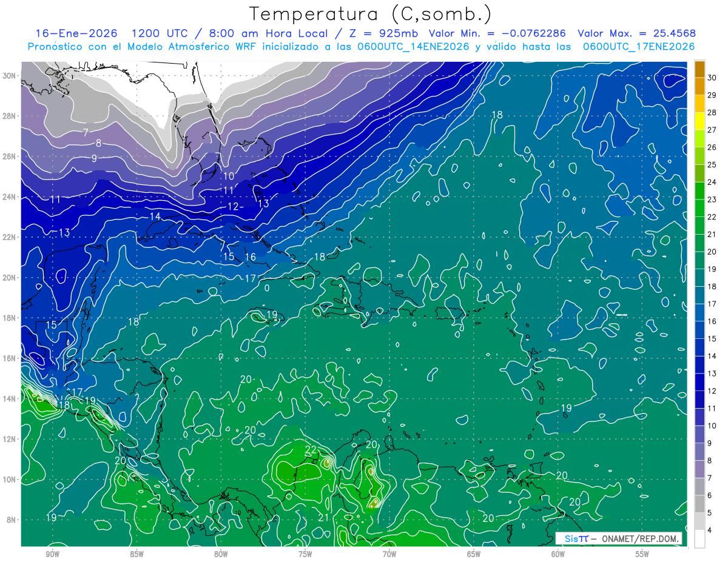This screenshot has width=728, height=562.
Task: Click the "12" contour label on the map
Action: 233,207
